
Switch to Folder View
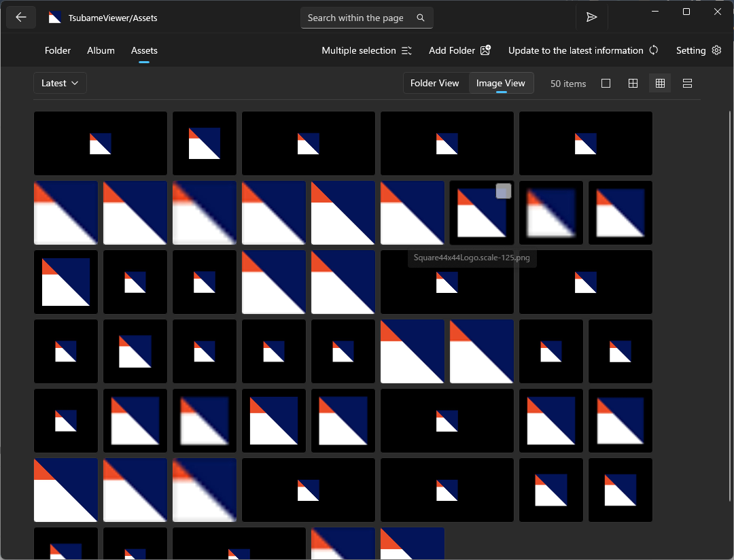coord(434,84)
